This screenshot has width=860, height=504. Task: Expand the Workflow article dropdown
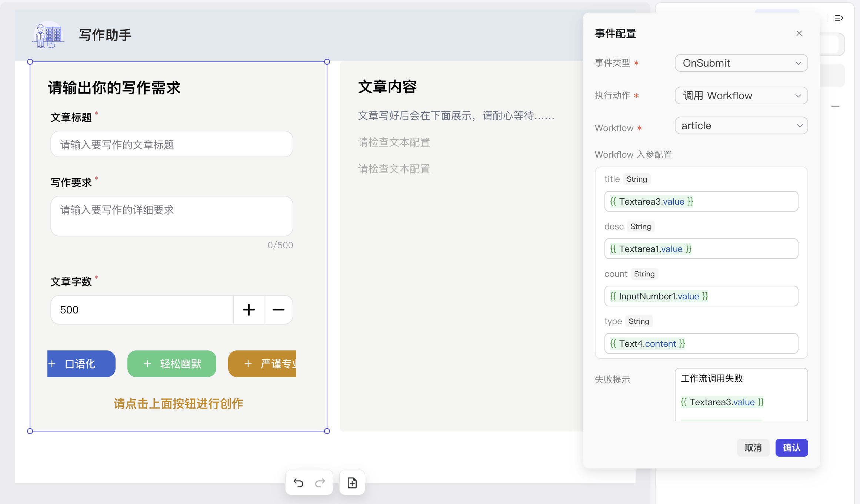click(741, 126)
